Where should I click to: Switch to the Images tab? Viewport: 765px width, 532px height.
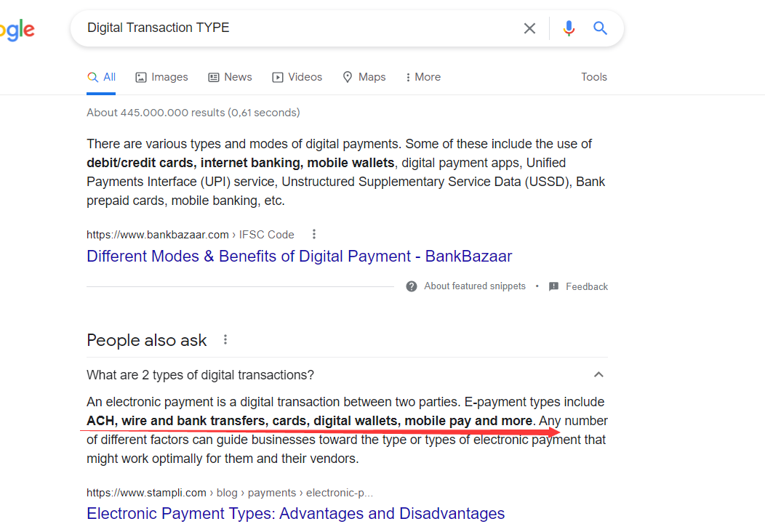[x=161, y=77]
